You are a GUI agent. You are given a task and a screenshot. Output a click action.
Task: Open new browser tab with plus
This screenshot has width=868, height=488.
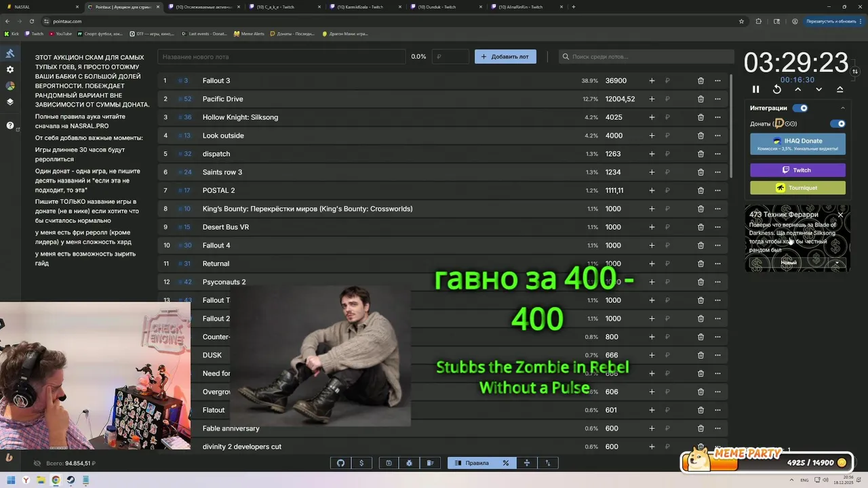[574, 7]
